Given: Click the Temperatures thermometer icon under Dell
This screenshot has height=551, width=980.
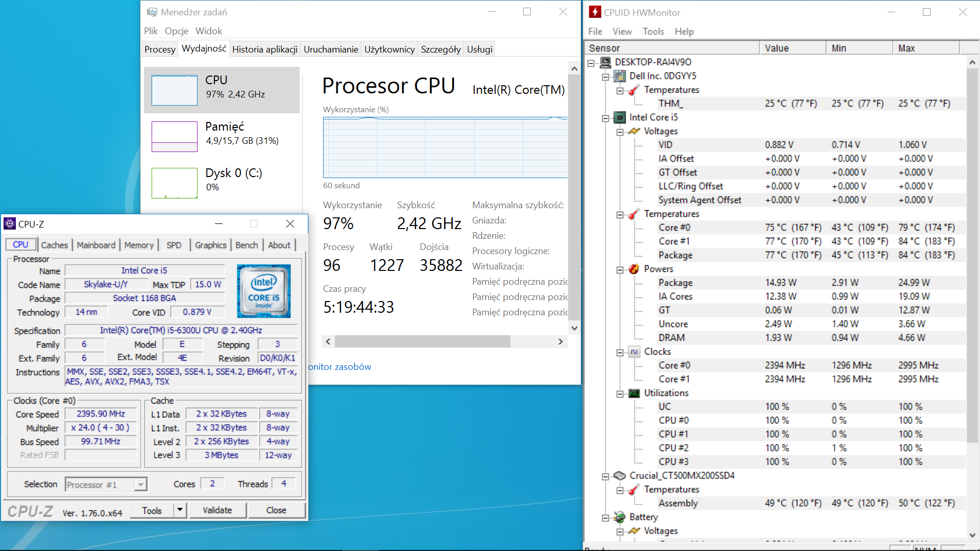Looking at the screenshot, I should [x=634, y=90].
